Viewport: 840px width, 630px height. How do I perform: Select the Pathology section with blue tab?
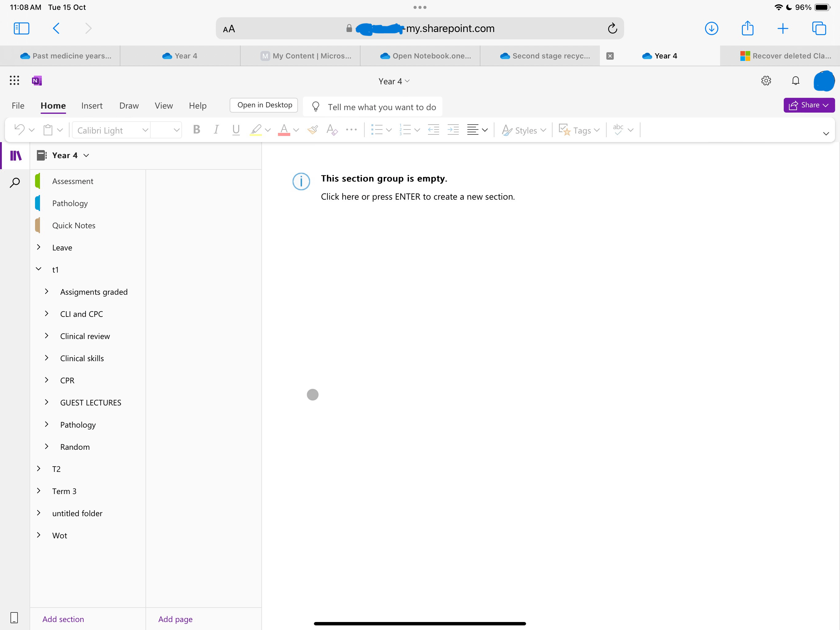point(88,203)
